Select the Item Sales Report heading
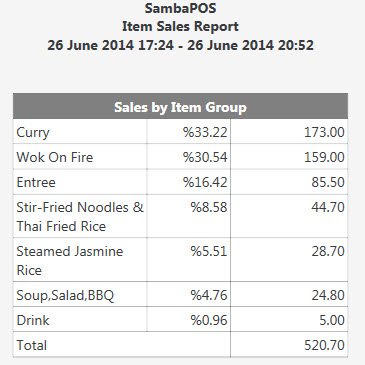 pyautogui.click(x=180, y=27)
